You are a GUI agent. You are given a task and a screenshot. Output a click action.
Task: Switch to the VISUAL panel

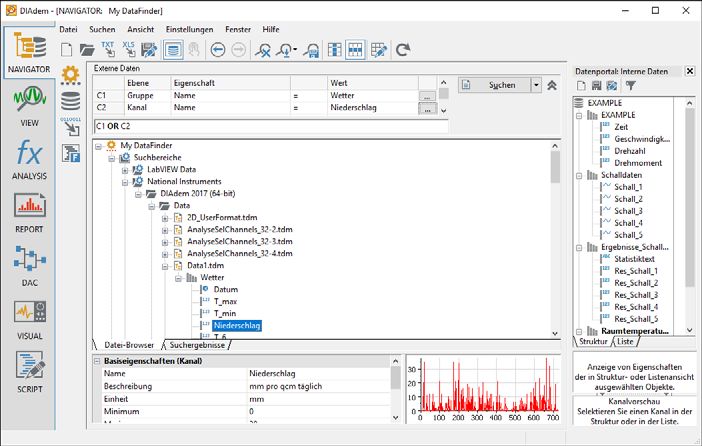(29, 320)
